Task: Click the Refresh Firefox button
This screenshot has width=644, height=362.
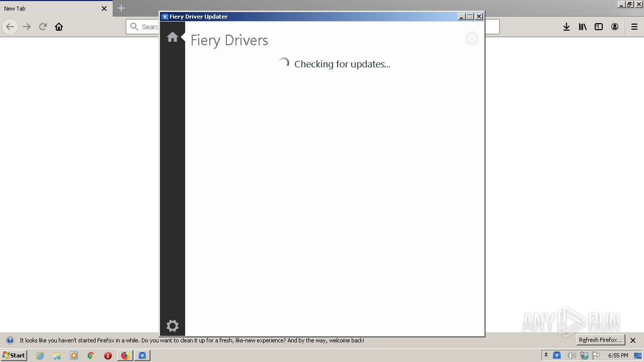Action: 600,340
